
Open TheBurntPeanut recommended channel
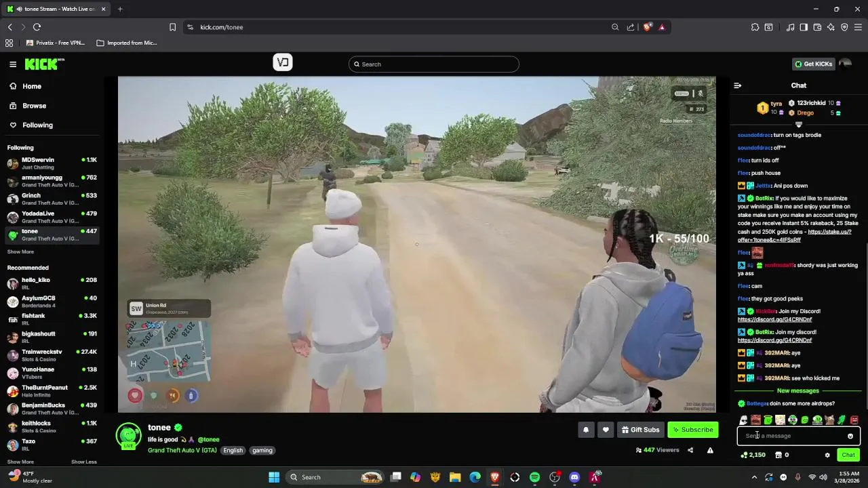tap(52, 391)
